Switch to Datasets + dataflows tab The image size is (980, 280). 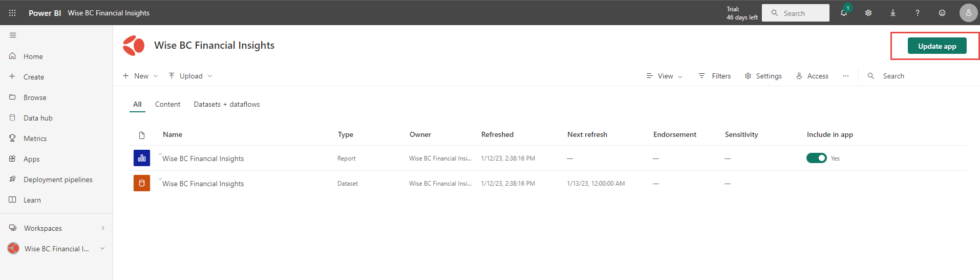point(226,104)
